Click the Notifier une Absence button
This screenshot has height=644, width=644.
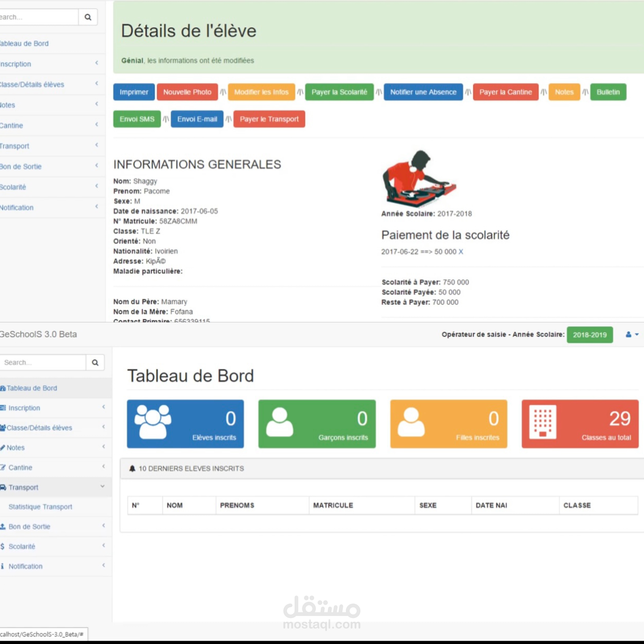(423, 92)
